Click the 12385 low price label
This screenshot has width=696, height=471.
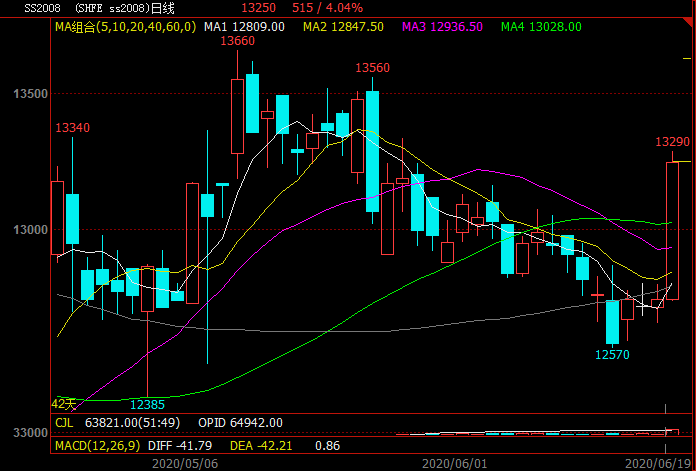point(147,404)
